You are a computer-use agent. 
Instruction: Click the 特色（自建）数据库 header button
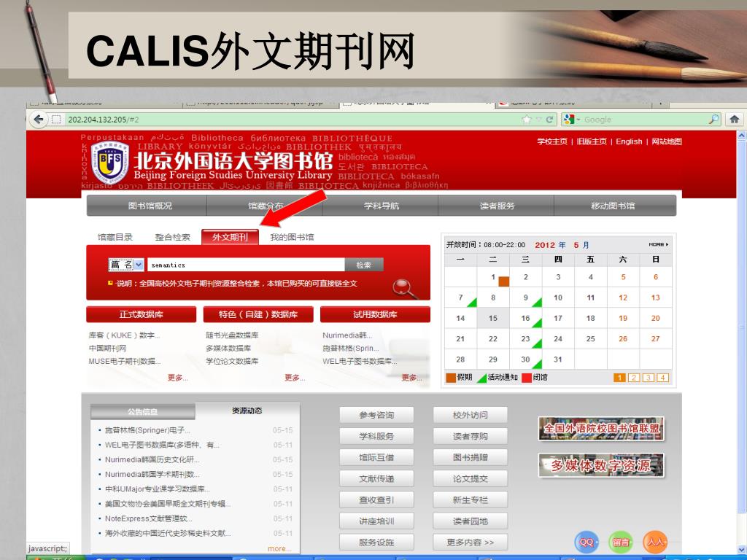point(258,314)
